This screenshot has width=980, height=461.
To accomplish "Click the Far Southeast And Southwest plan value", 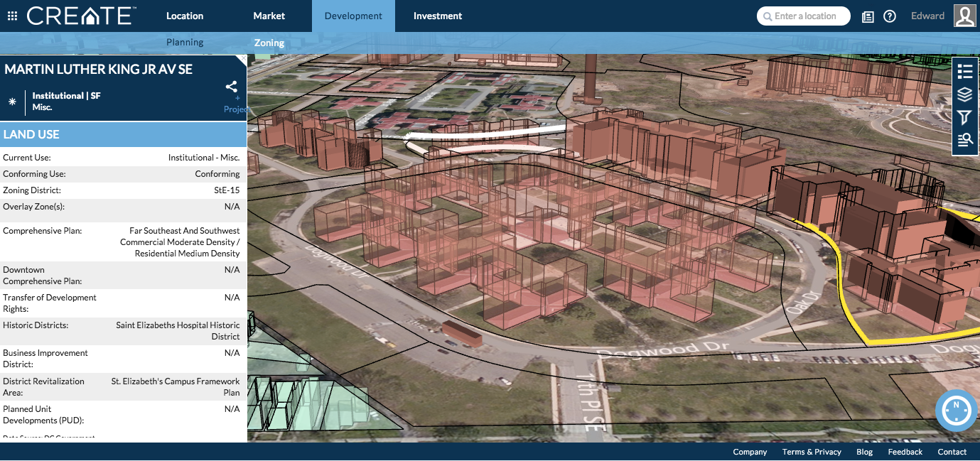I will pos(181,242).
